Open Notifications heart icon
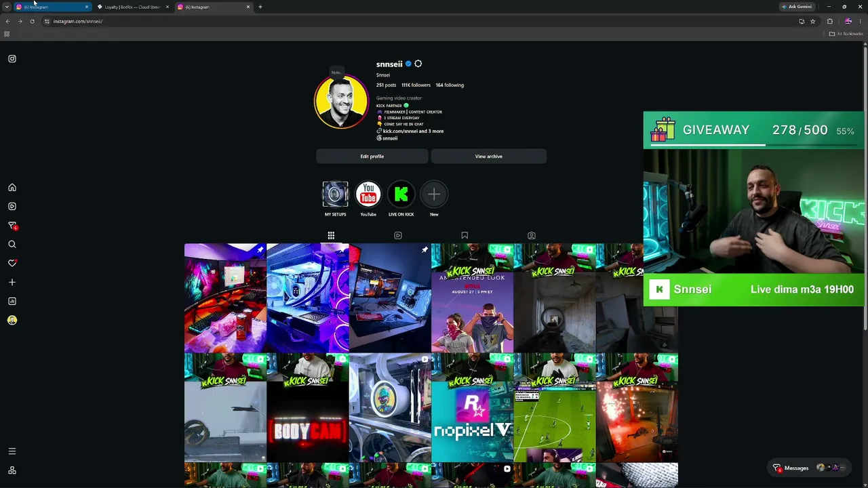Screen dimensions: 868x488 (x=12, y=263)
